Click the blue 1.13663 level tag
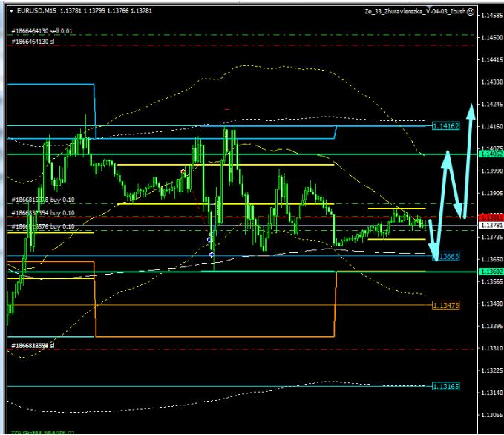The height and width of the screenshot is (435, 504). [x=448, y=257]
